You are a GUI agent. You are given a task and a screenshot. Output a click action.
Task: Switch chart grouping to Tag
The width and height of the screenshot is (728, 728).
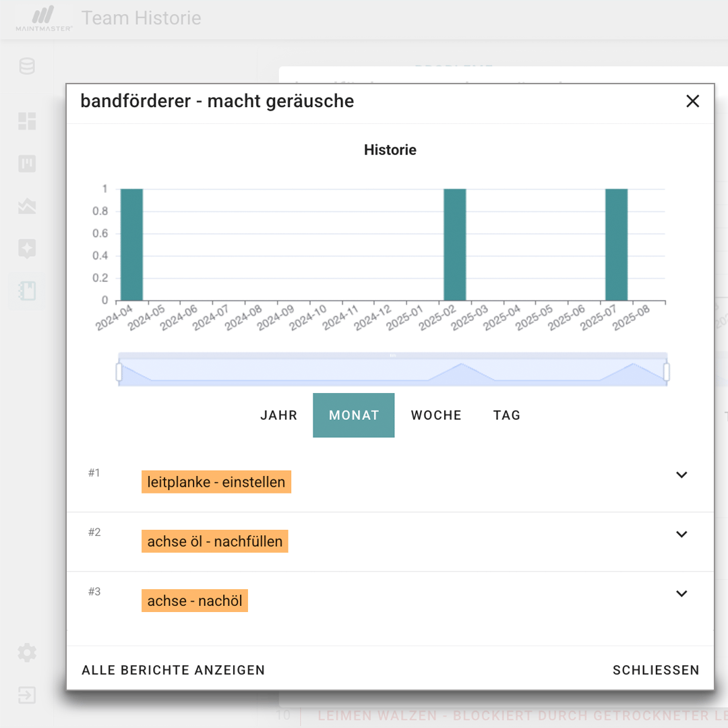tap(507, 415)
